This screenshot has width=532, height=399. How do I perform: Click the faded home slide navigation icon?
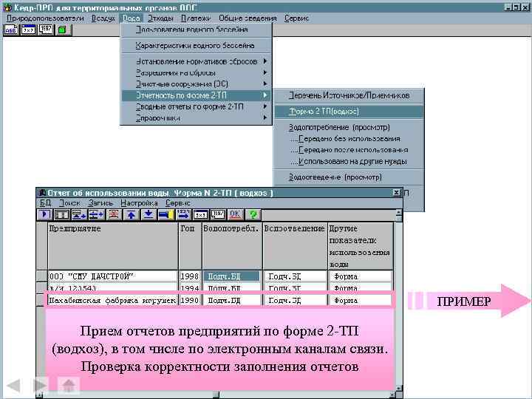coord(69,386)
